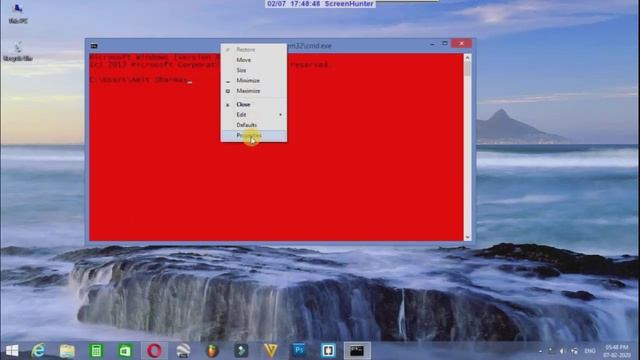
Task: Click the cmd scrollbar down arrow
Action: (x=467, y=237)
